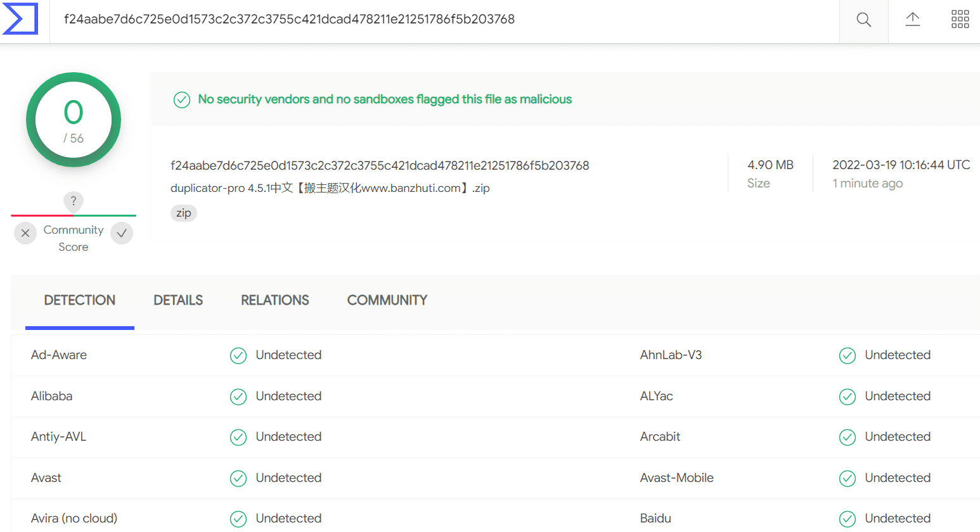Screen dimensions: 980x532
Task: Click the file hash text in summary
Action: point(380,165)
